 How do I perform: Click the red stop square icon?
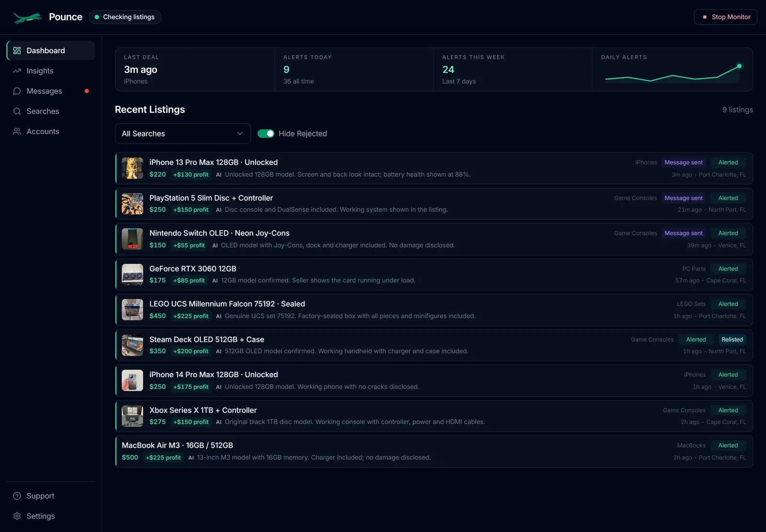click(705, 17)
